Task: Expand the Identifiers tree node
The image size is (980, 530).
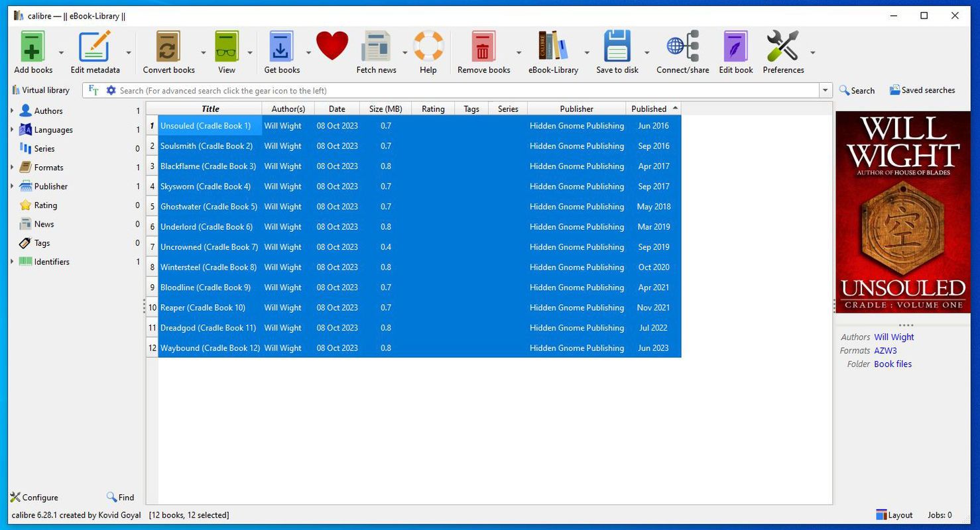Action: click(x=12, y=262)
